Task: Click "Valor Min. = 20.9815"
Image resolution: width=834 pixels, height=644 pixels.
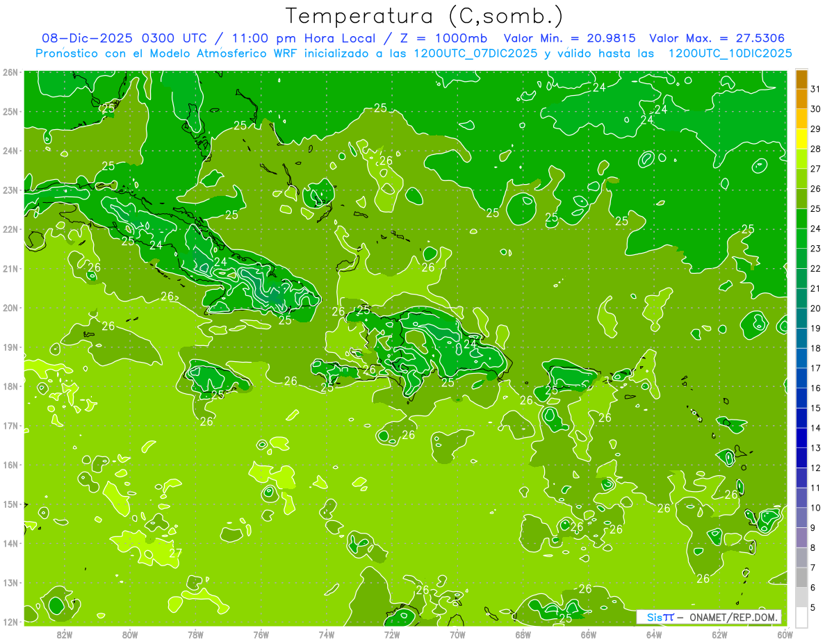Action: point(570,38)
